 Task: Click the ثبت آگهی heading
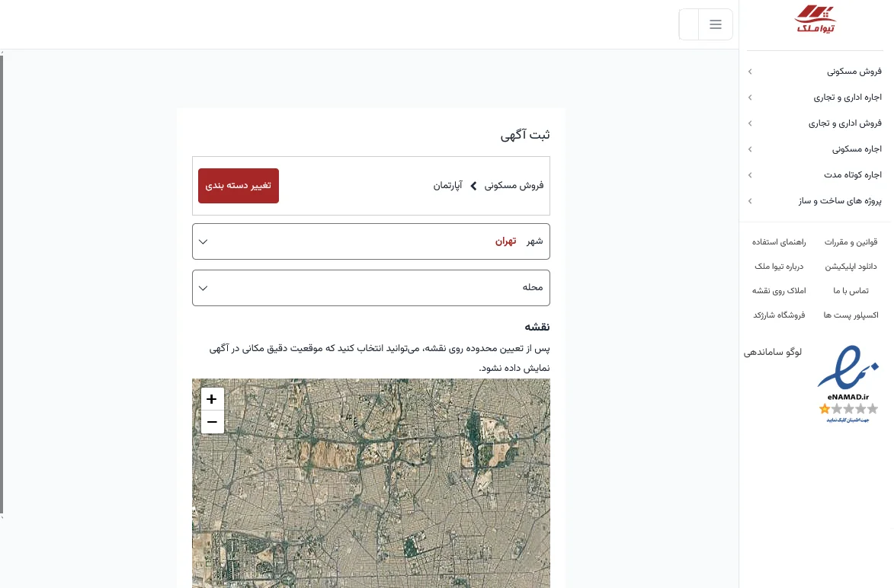(x=525, y=135)
